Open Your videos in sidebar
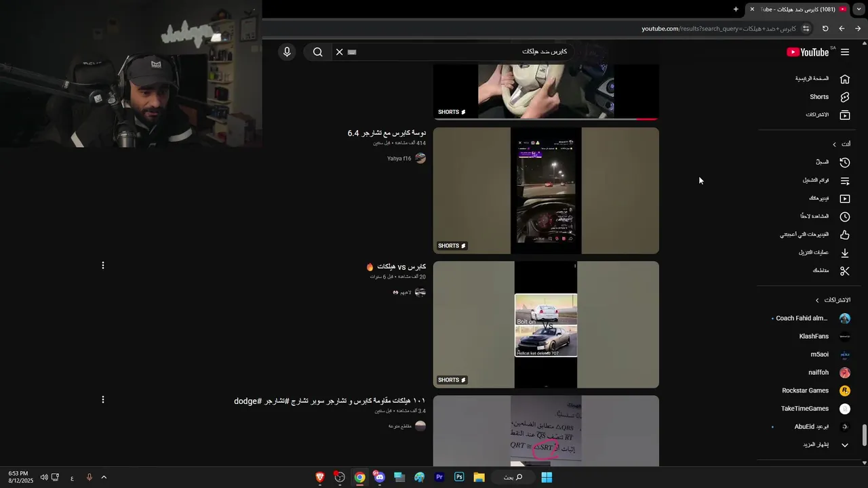This screenshot has width=868, height=488. tap(829, 199)
